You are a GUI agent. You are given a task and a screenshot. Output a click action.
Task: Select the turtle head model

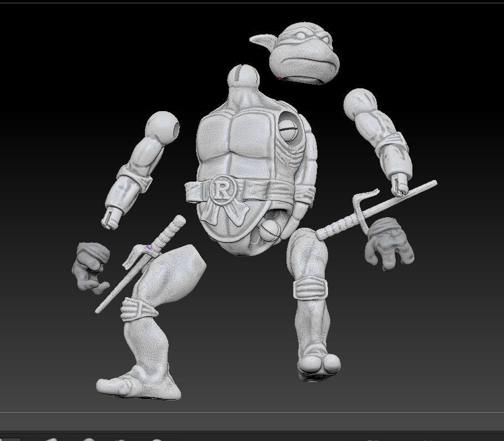point(303,50)
